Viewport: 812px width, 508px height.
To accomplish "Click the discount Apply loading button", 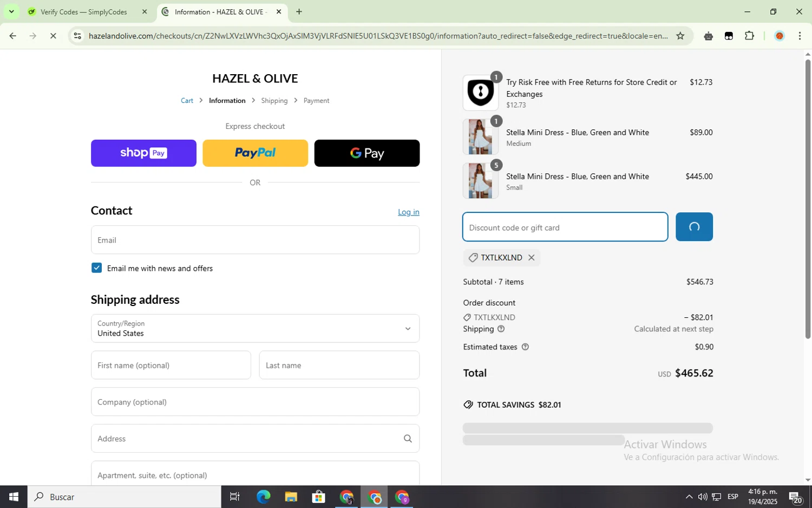I will (694, 227).
